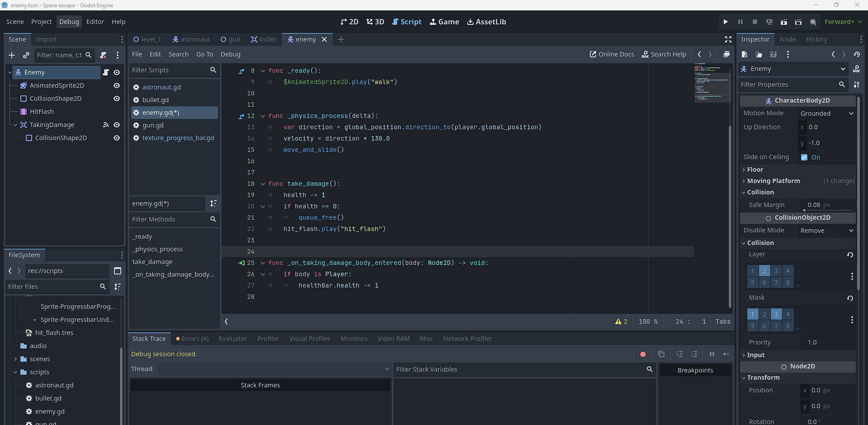Click the instantiate child scene link icon

(x=26, y=55)
